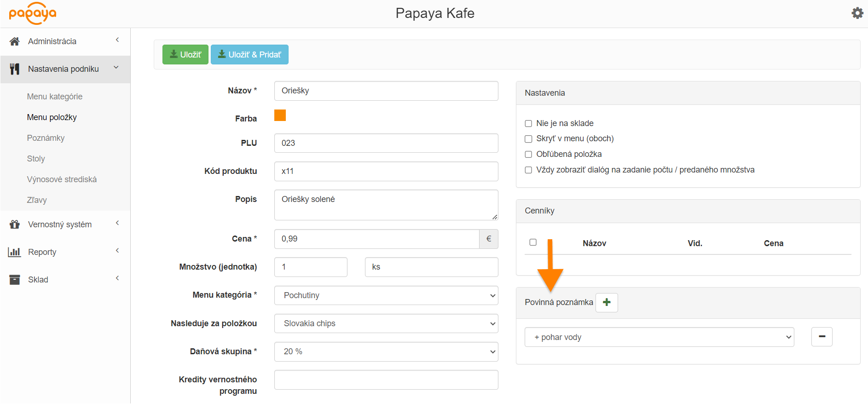Click the Sklad archive box icon
The image size is (868, 409).
[x=15, y=280]
